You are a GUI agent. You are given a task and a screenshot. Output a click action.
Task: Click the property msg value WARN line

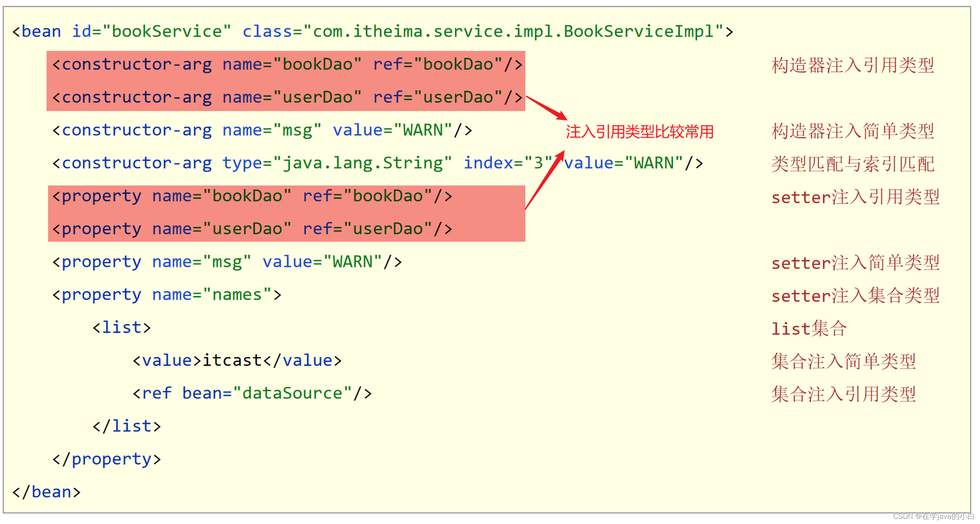(x=227, y=262)
